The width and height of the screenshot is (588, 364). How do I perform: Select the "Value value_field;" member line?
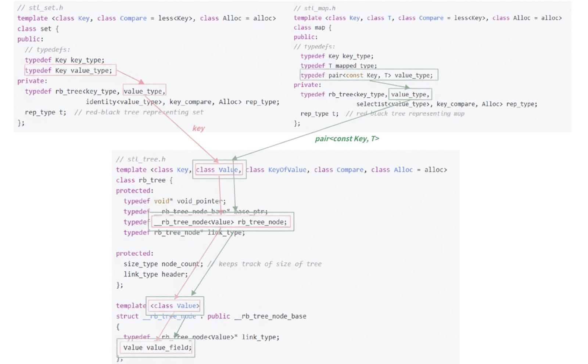158,347
